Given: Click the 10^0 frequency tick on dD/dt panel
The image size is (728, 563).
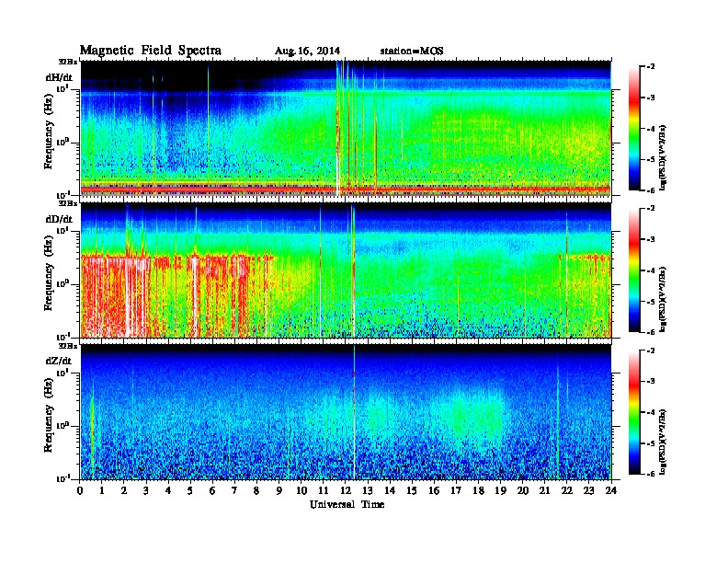Looking at the screenshot, I should [x=63, y=284].
